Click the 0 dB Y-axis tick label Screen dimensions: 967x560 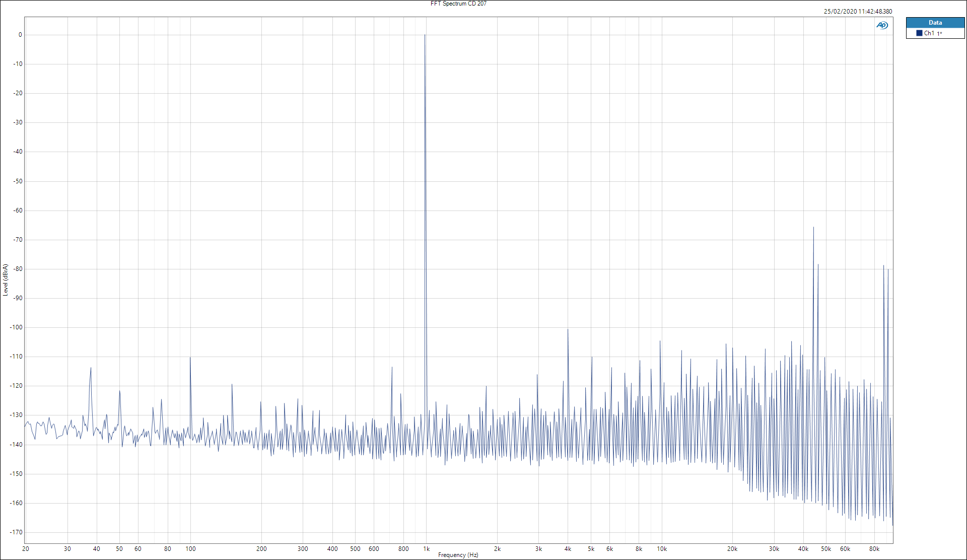coord(20,35)
